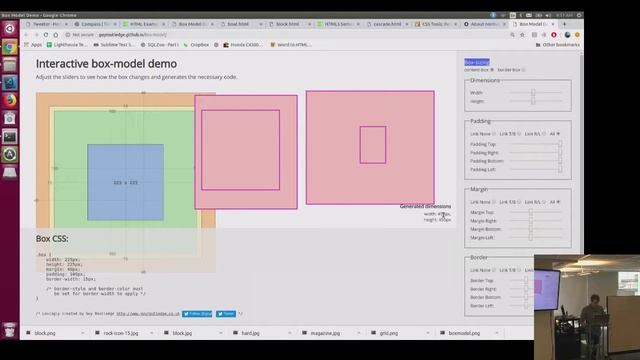Click the zoom magnifier icon in address bar

coord(512,35)
